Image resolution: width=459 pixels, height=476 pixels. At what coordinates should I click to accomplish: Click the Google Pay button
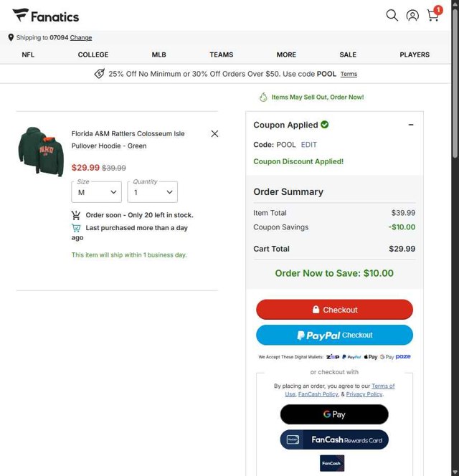tap(334, 414)
